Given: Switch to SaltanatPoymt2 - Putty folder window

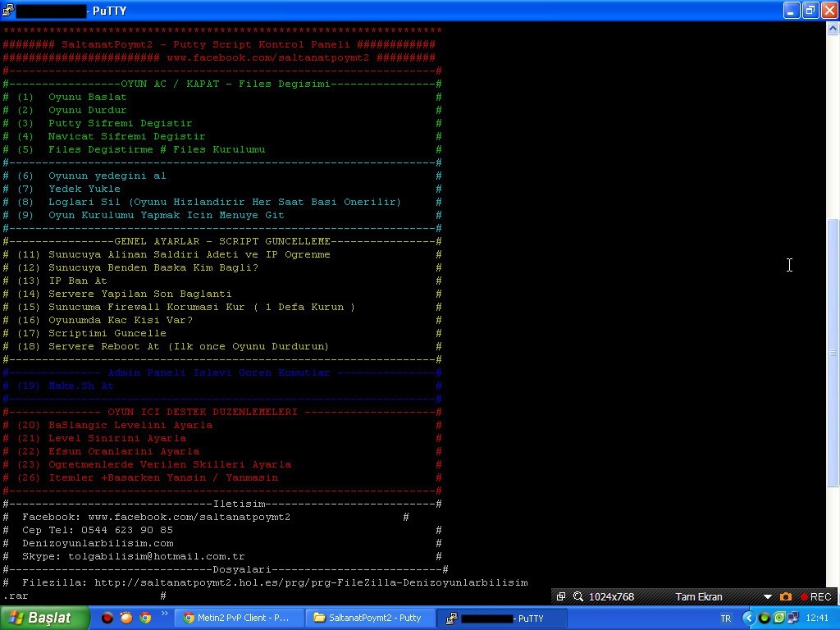Looking at the screenshot, I should tap(369, 618).
